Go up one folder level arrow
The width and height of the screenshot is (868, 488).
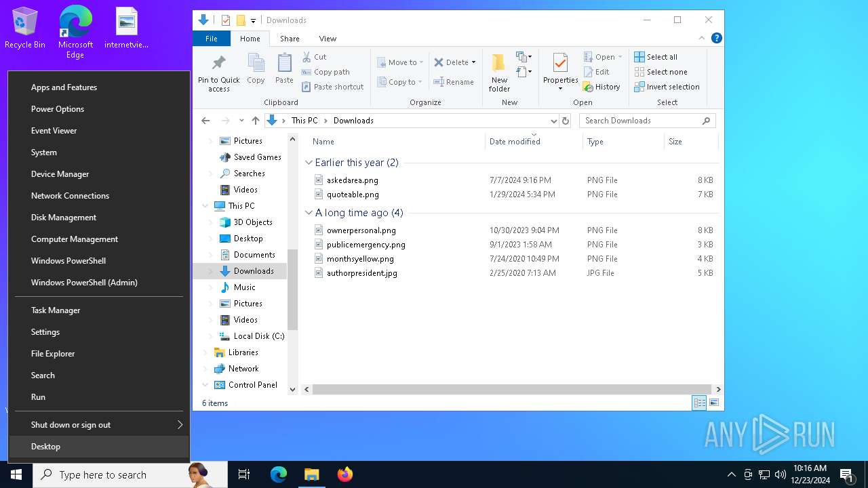tap(256, 121)
